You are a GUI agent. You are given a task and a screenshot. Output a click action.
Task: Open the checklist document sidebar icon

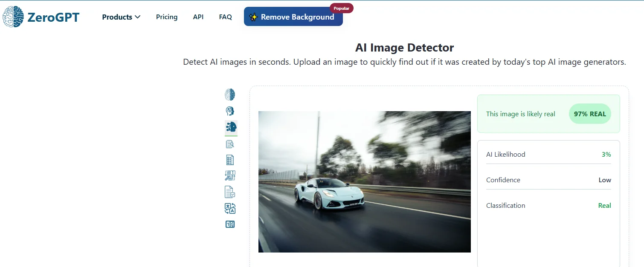(x=230, y=160)
